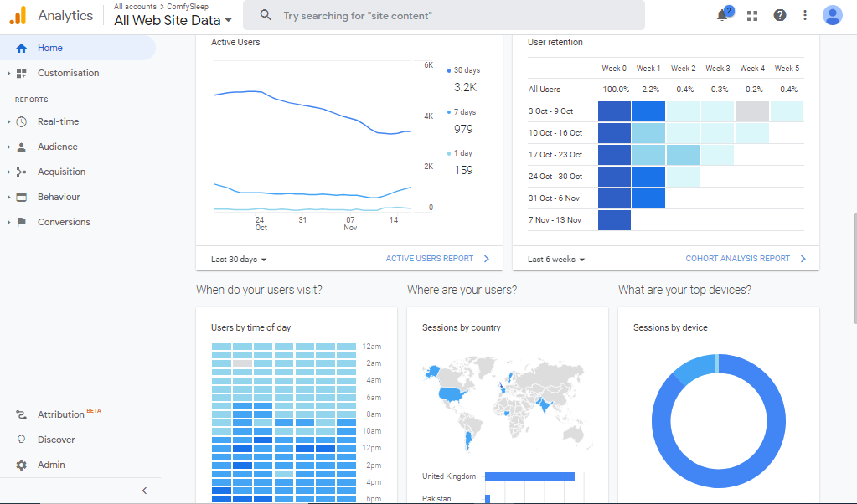The width and height of the screenshot is (857, 504).
Task: Expand the Customisation section arrow
Action: tap(8, 73)
